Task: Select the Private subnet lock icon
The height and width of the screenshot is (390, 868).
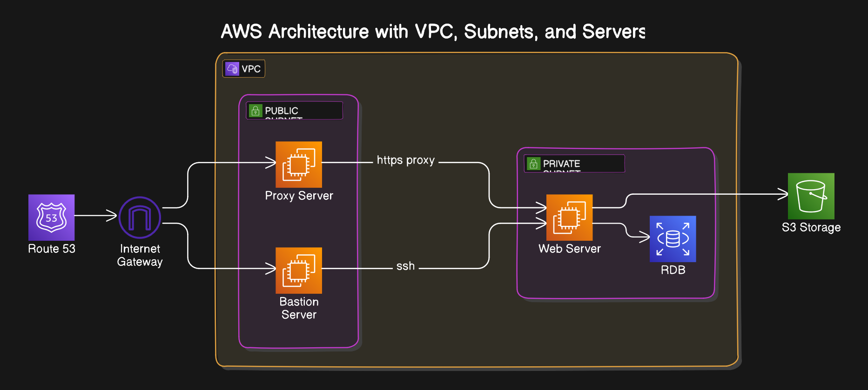Action: 534,164
